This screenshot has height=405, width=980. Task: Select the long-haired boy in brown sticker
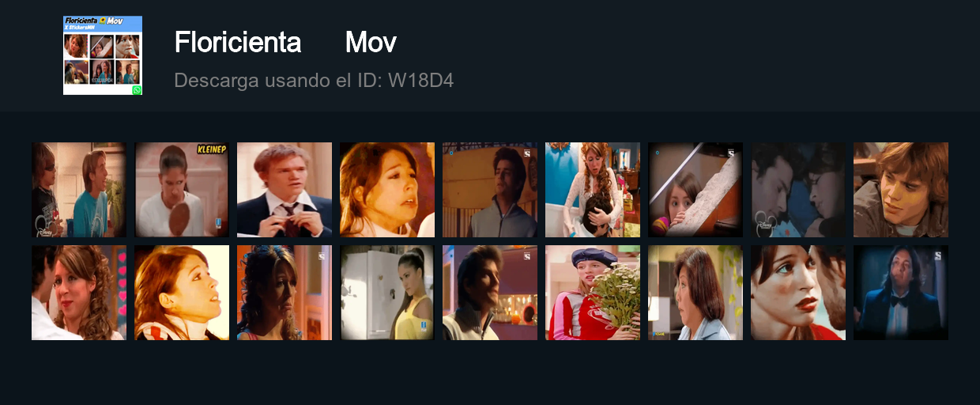[x=901, y=190]
